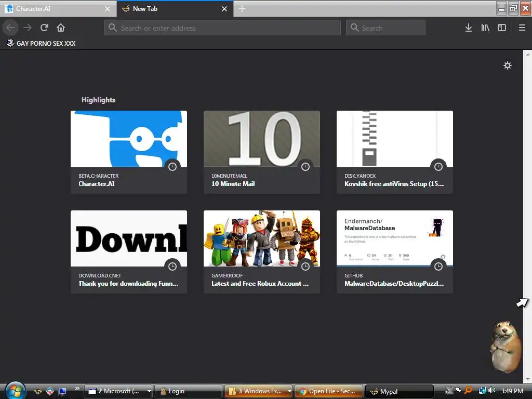532x399 pixels.
Task: Open the Login taskbar button
Action: pyautogui.click(x=188, y=391)
